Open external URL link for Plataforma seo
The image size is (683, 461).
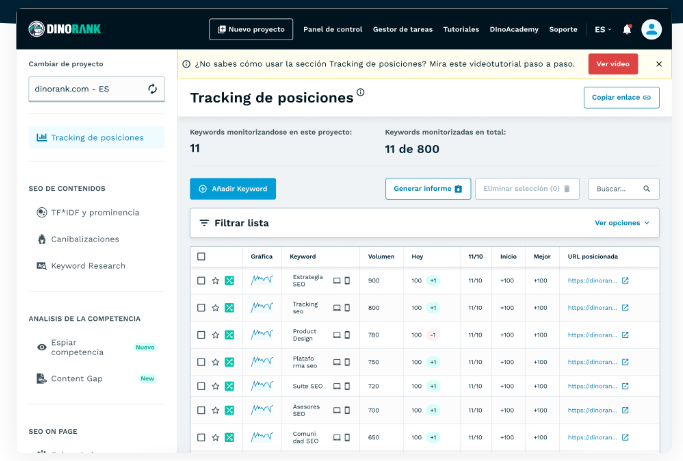click(x=625, y=362)
